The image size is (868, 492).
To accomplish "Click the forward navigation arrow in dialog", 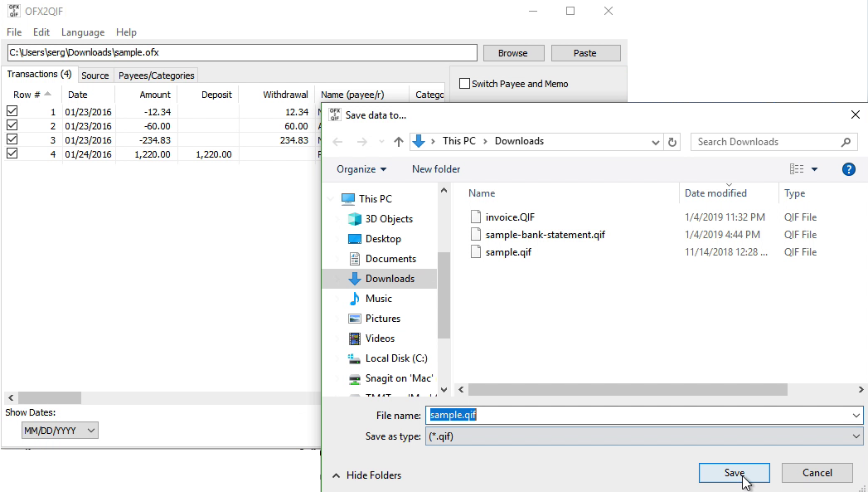I will pyautogui.click(x=362, y=142).
